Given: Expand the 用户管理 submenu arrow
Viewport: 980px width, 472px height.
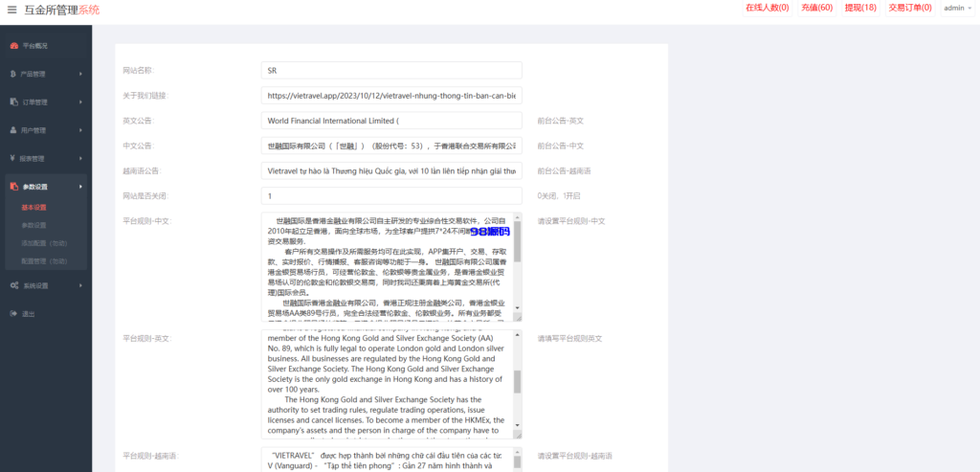Looking at the screenshot, I should point(80,130).
